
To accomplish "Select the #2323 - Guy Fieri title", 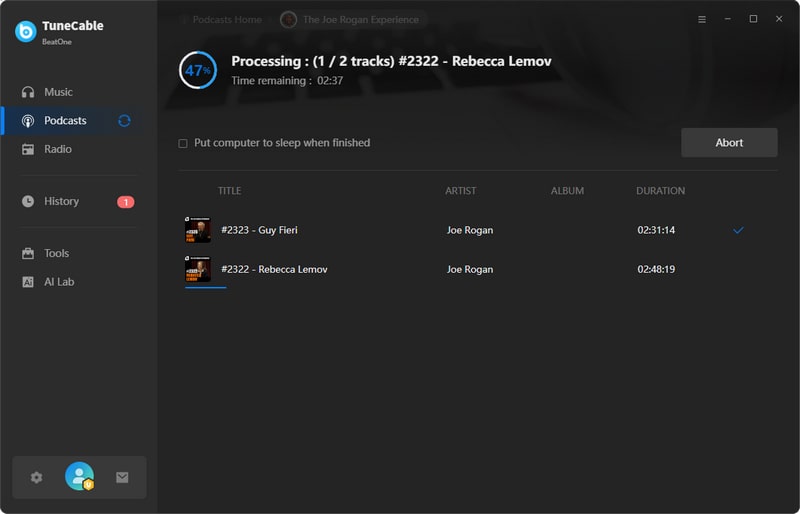I will click(259, 230).
